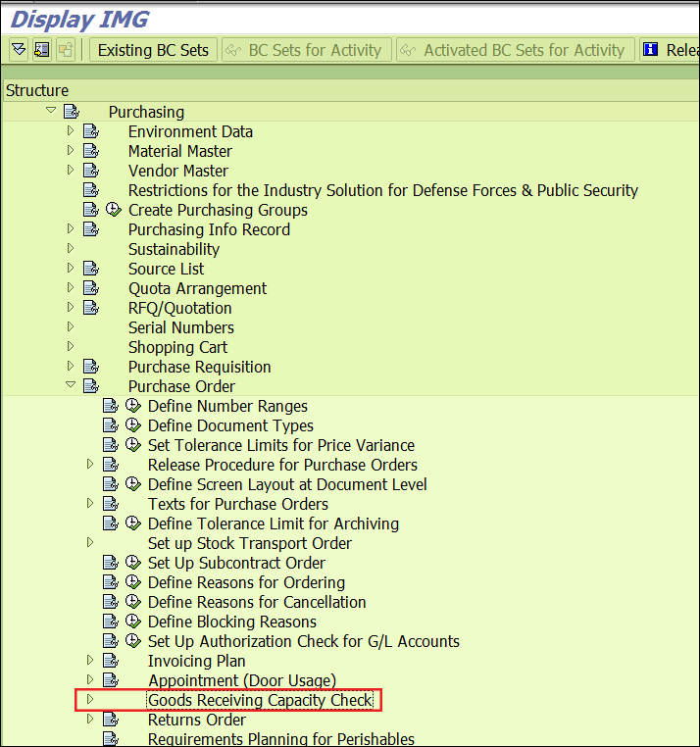The image size is (700, 747).
Task: Expand Release Procedure for Purchase Orders
Action: tap(90, 464)
